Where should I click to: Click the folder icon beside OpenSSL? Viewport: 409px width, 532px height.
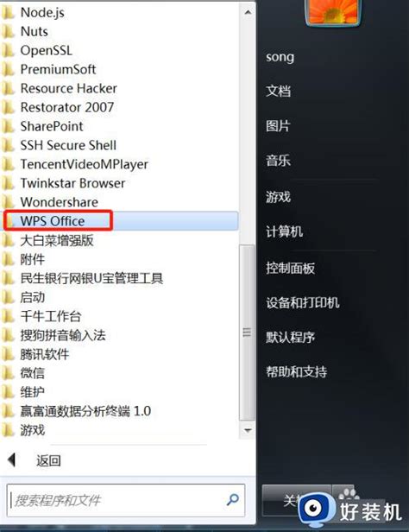coord(8,51)
